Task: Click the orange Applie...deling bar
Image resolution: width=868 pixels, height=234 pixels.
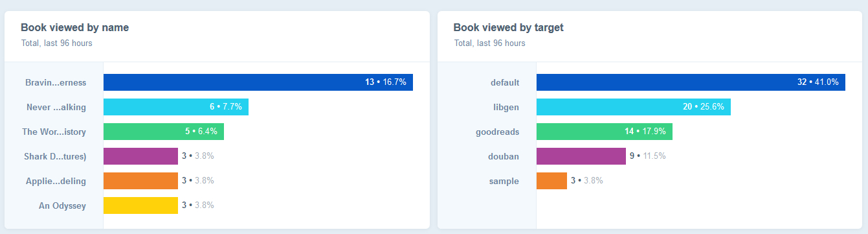Action: point(140,181)
